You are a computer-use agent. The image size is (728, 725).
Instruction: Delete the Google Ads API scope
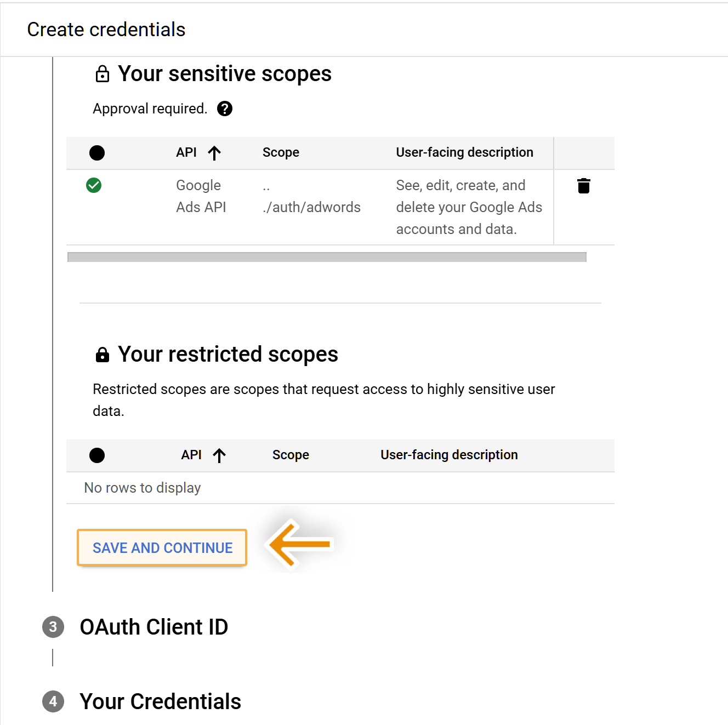[584, 186]
